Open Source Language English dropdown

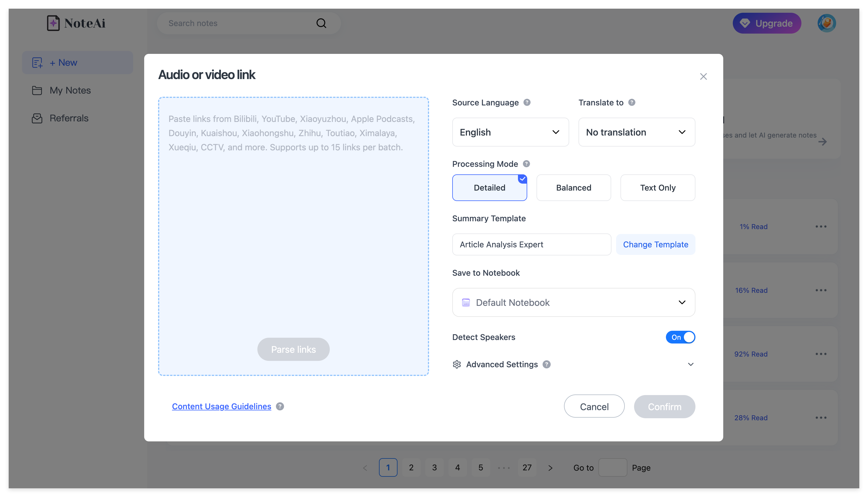[x=510, y=132]
